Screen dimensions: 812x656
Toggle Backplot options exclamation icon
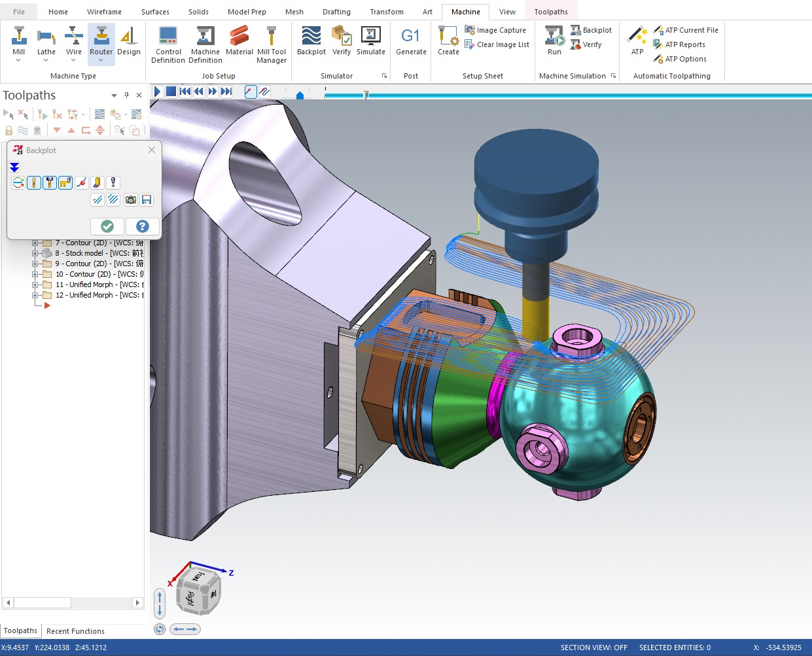(x=113, y=182)
